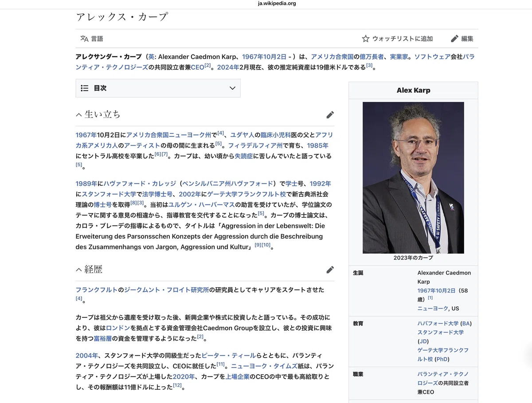Open the language selector icon
Screen dimensions: 532x403
[x=84, y=39]
